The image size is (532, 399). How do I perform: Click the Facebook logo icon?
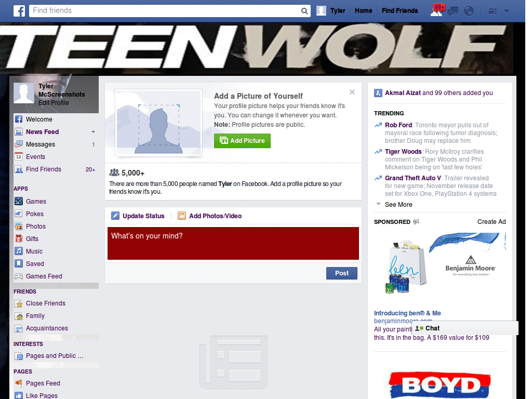click(x=19, y=11)
